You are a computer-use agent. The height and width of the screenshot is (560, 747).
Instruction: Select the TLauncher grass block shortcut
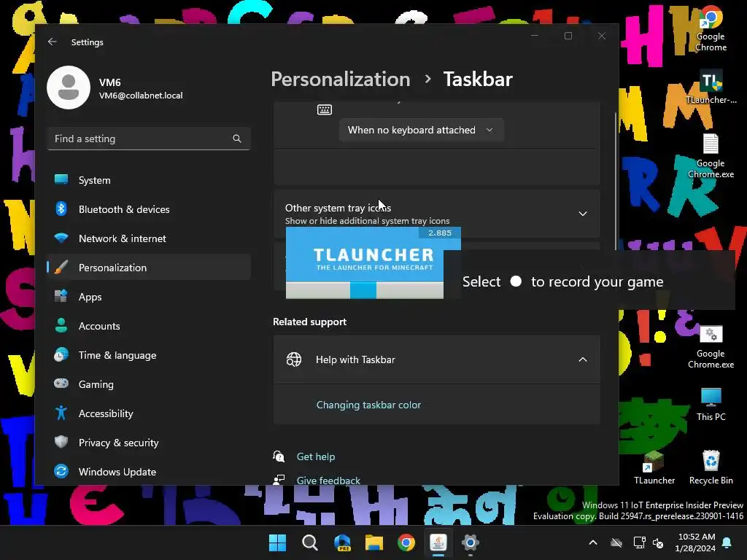pyautogui.click(x=654, y=467)
